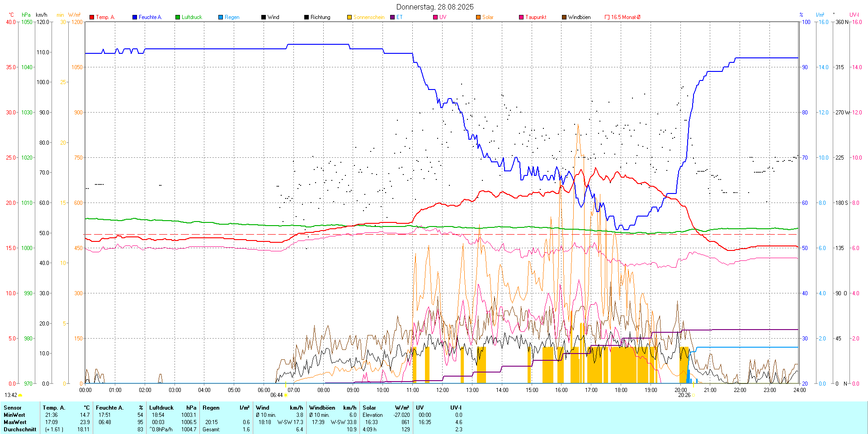Click the UV legend label
This screenshot has height=434, width=868.
(443, 17)
